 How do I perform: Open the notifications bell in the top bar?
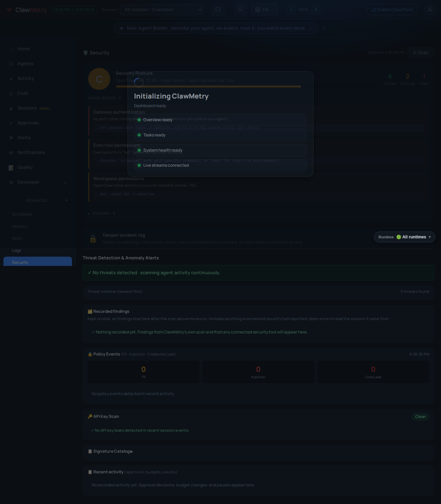240,9
